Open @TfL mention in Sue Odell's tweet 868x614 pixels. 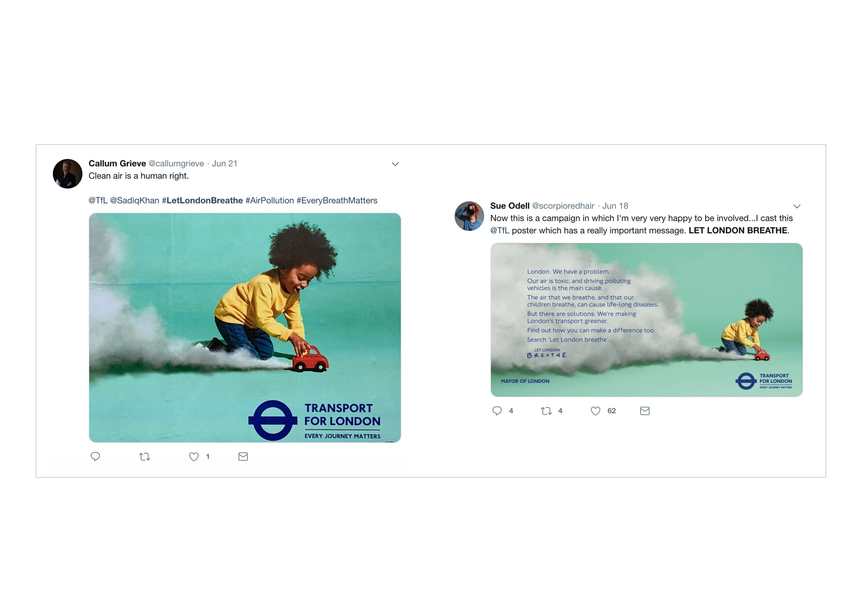click(x=500, y=231)
